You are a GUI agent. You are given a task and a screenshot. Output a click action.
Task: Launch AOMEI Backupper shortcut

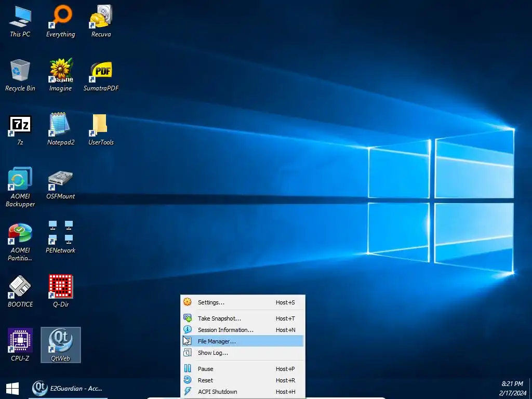coord(20,187)
